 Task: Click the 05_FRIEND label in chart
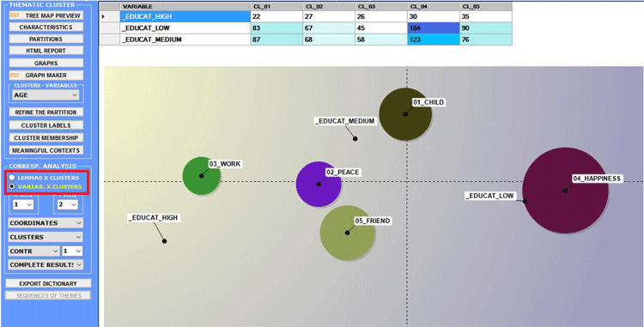pos(373,221)
